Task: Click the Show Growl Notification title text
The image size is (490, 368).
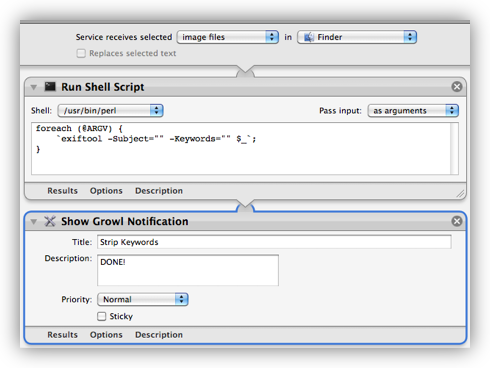Action: (125, 221)
